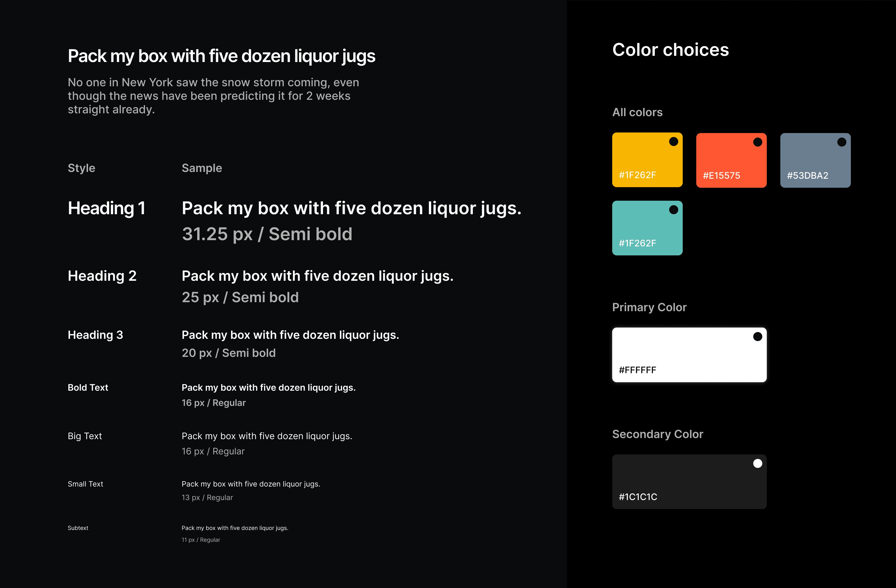Click the white dot on the #1C1C1C swatch
Viewport: 896px width, 588px height.
[x=758, y=463]
